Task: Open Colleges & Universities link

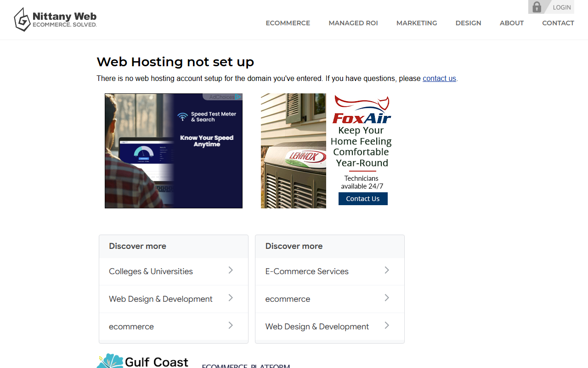Action: tap(151, 271)
